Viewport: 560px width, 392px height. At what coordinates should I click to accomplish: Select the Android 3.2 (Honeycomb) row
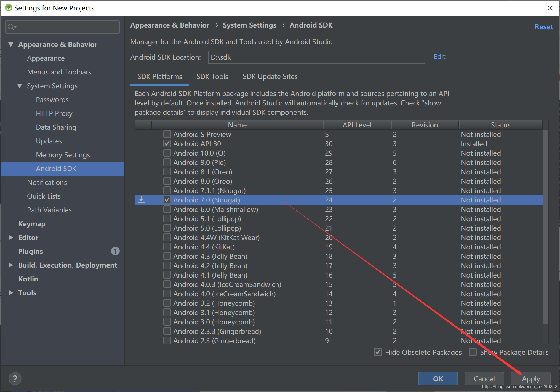click(339, 303)
